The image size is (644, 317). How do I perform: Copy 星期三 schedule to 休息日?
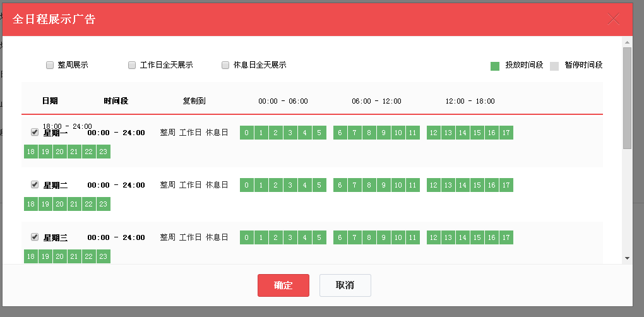click(217, 237)
